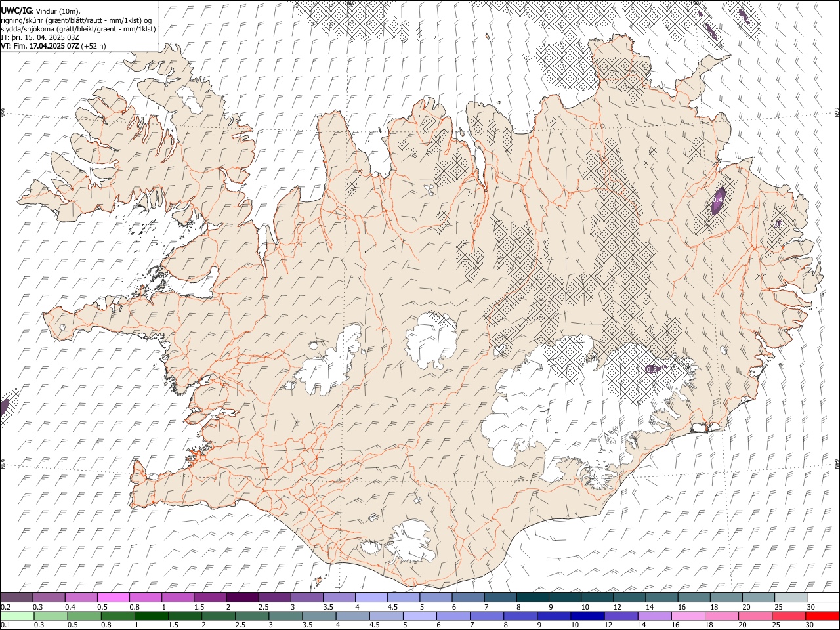Click the palest green 0.1 swatch, lower legend
The width and height of the screenshot is (840, 630).
point(17,616)
